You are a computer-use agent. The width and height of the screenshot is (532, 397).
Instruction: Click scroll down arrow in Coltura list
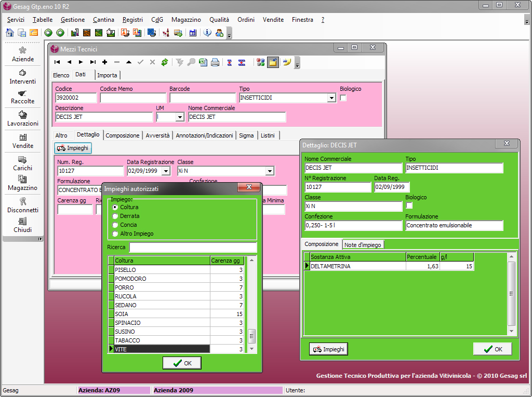click(251, 349)
